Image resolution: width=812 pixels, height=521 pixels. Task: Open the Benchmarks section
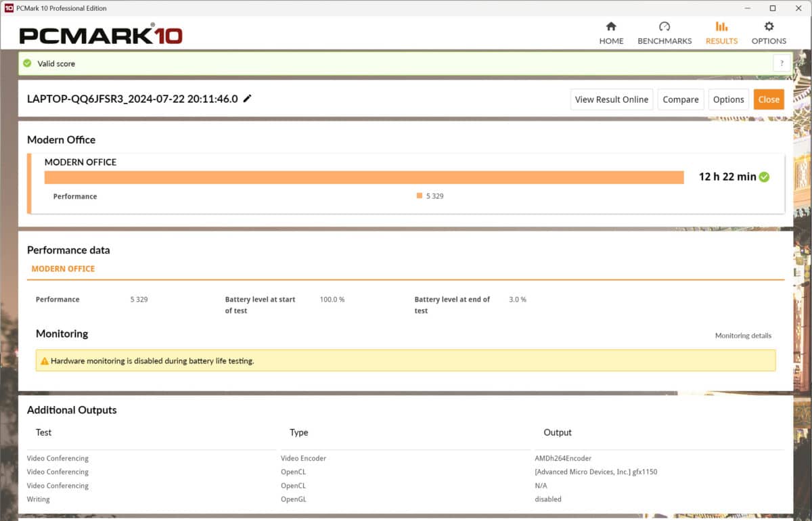tap(664, 33)
